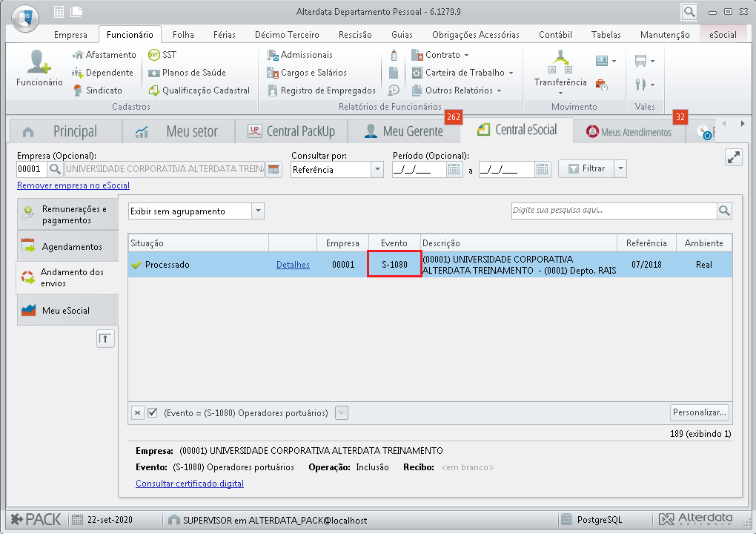This screenshot has height=534, width=756.
Task: Click the briefcase with clock icon in Movimento
Action: coord(601,85)
